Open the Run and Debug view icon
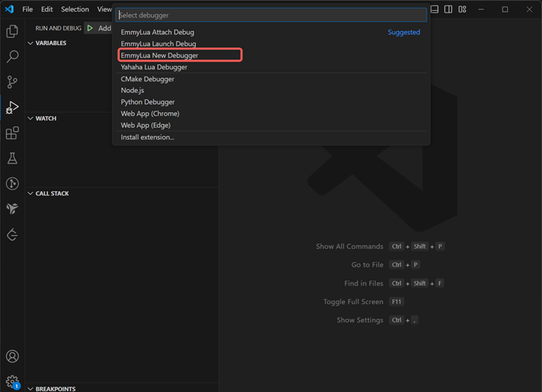Screen dimensions: 542x392 tap(12, 108)
